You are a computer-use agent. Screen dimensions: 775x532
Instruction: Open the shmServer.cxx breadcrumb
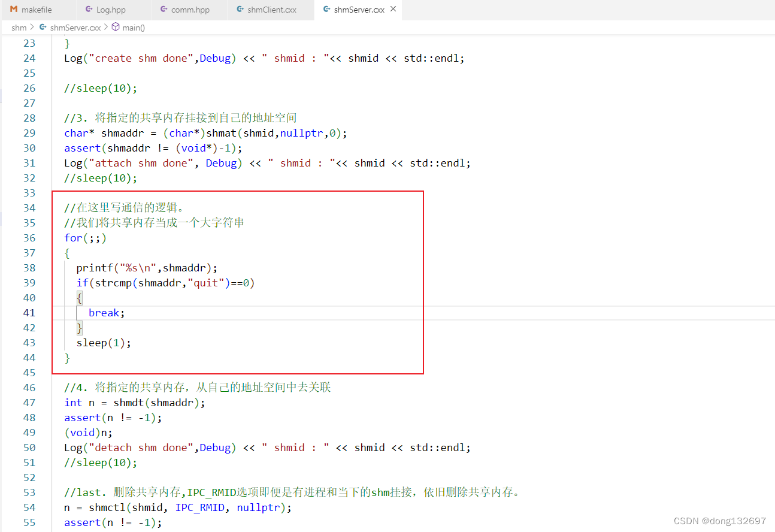(x=75, y=28)
